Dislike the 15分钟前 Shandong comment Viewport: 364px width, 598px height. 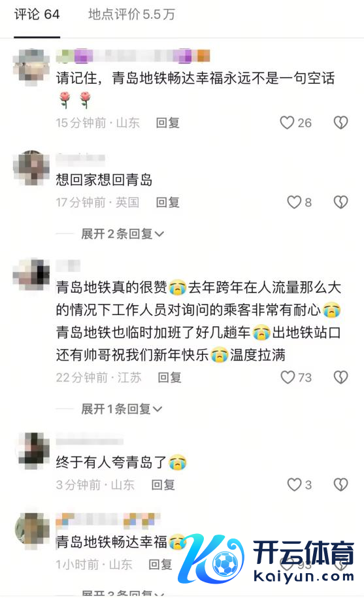pyautogui.click(x=340, y=123)
